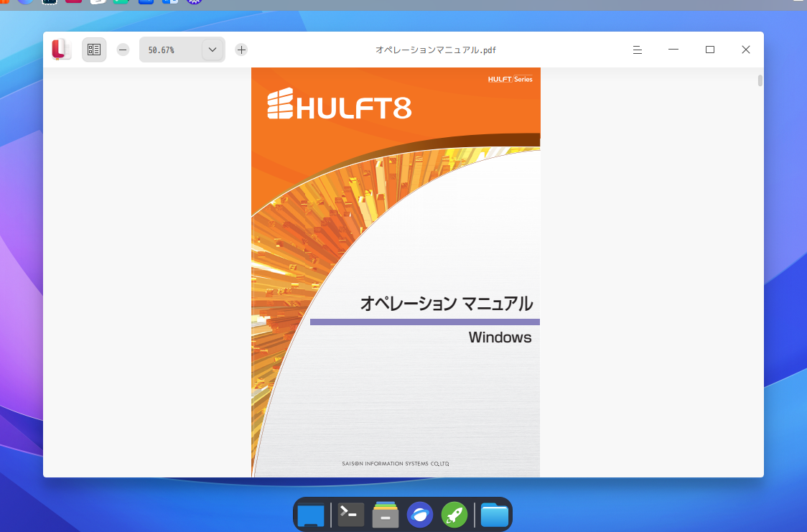Toggle the thumbnail sidebar panel button

[x=94, y=50]
